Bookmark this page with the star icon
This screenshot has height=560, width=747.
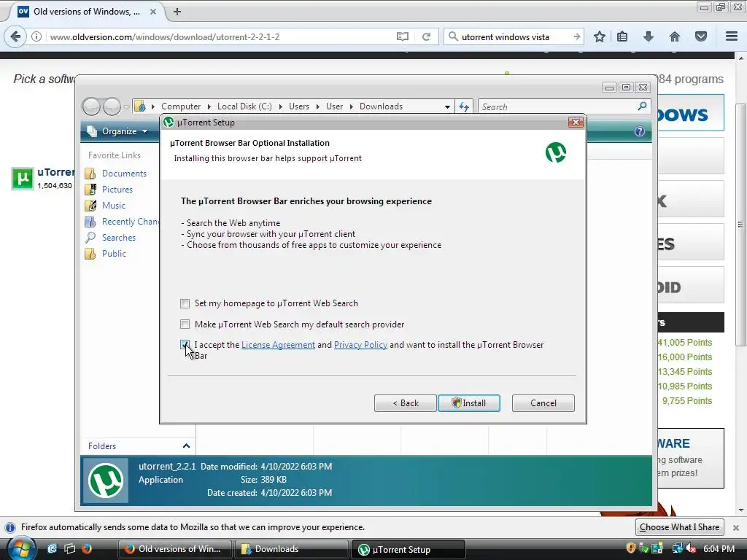[600, 36]
